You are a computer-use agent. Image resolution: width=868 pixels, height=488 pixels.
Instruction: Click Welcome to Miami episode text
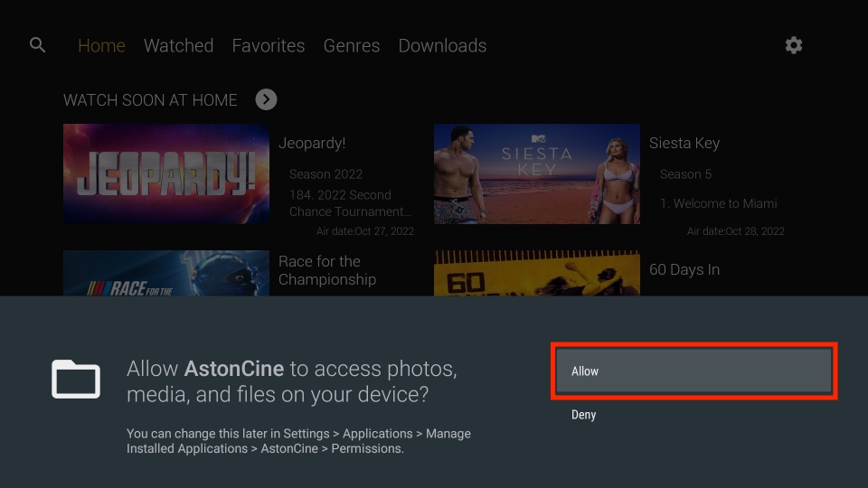point(719,203)
